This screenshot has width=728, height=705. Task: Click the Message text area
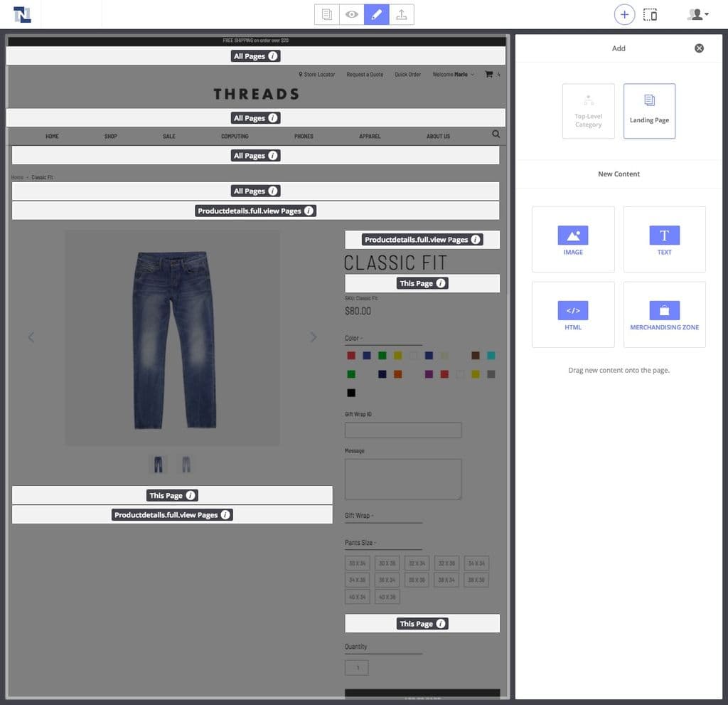403,479
